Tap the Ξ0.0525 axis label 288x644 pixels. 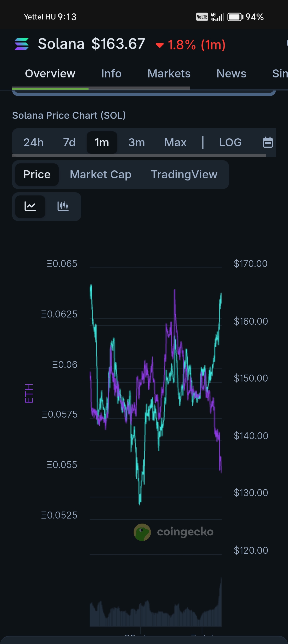59,515
